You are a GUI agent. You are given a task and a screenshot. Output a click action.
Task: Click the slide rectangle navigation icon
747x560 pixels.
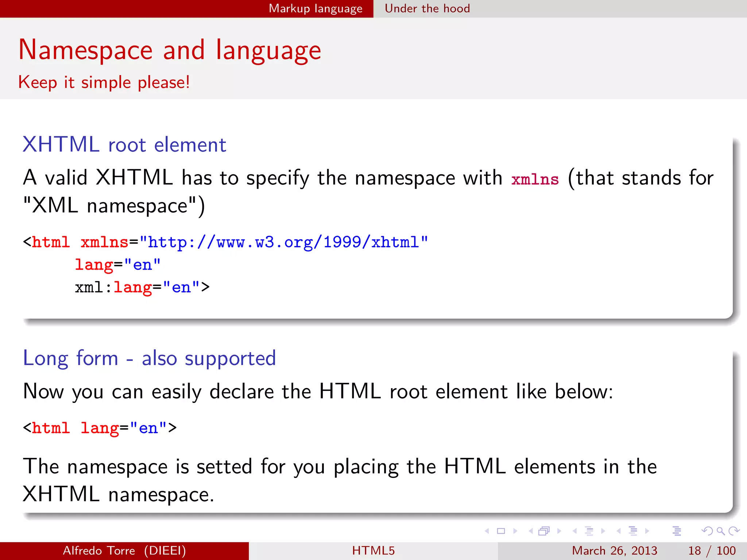click(x=501, y=531)
